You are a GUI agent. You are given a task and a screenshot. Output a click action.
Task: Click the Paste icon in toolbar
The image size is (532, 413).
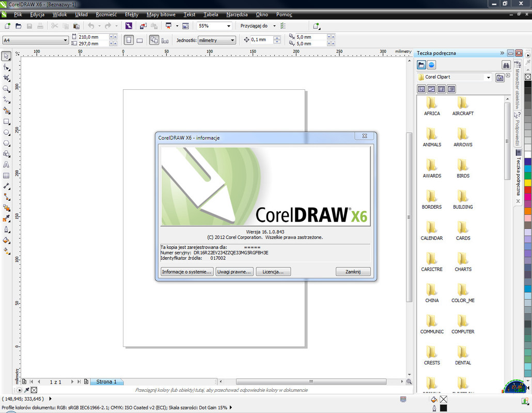[x=76, y=26]
